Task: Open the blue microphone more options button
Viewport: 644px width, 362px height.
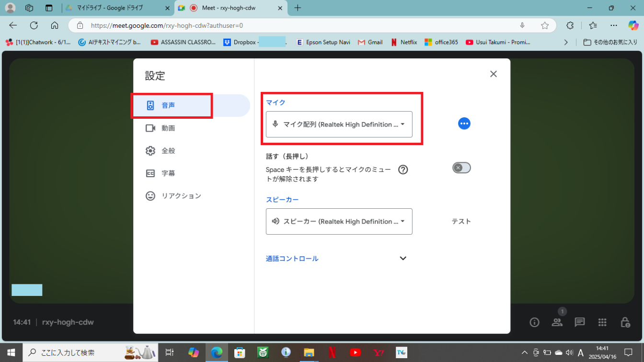Action: pyautogui.click(x=464, y=124)
